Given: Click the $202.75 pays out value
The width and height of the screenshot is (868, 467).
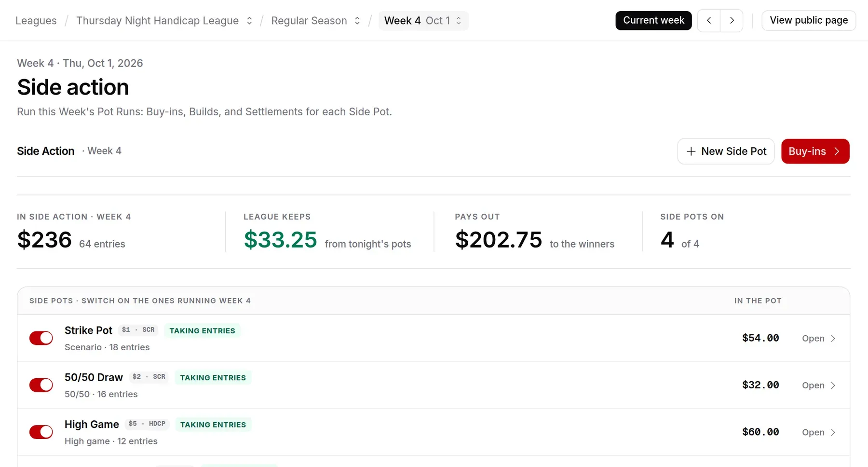Looking at the screenshot, I should click(499, 240).
